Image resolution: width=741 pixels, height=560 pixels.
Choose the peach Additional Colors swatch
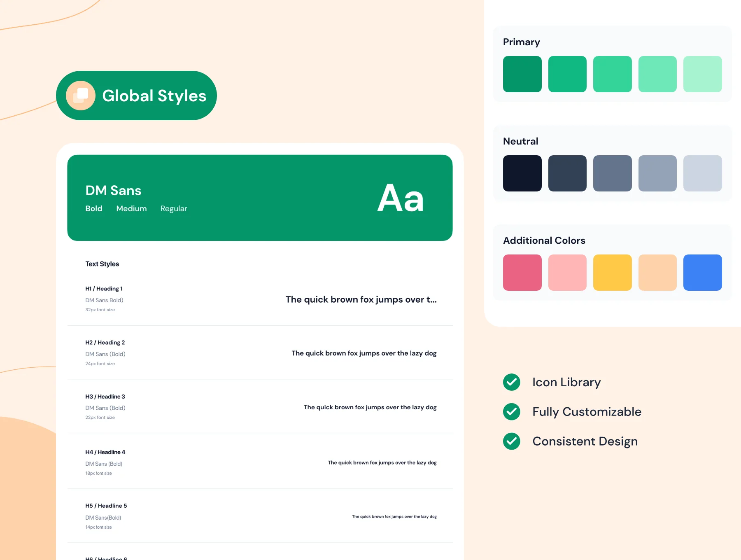(x=657, y=273)
